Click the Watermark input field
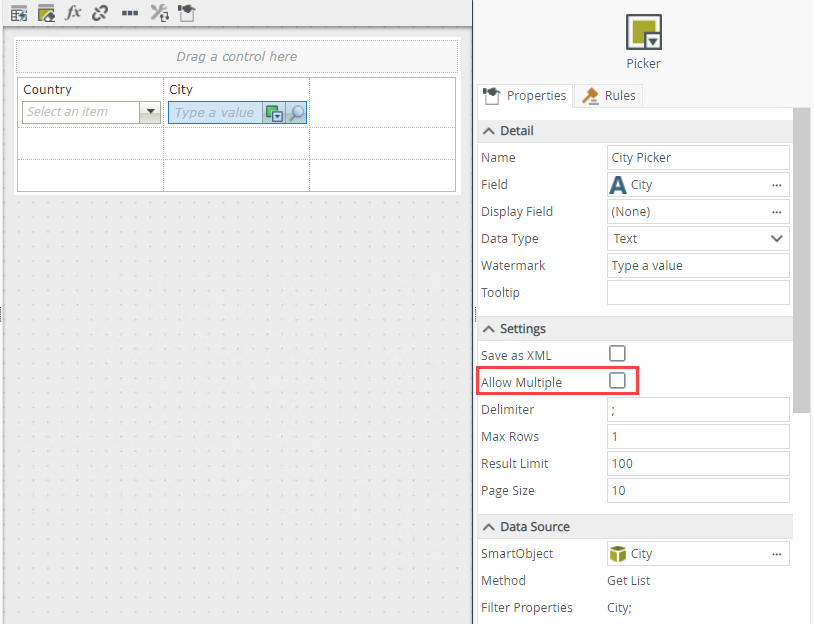813x624 pixels. tap(698, 266)
